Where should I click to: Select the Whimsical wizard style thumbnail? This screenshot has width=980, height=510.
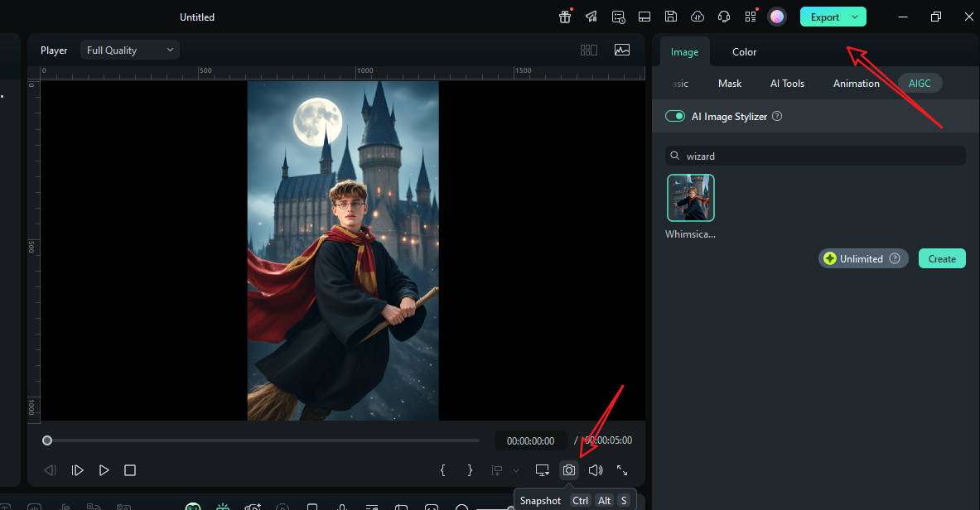tap(691, 198)
